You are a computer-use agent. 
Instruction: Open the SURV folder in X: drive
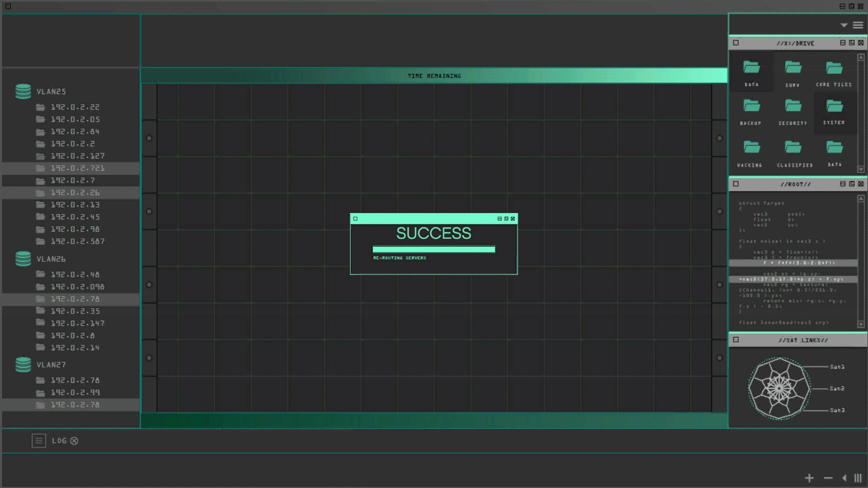click(x=793, y=67)
